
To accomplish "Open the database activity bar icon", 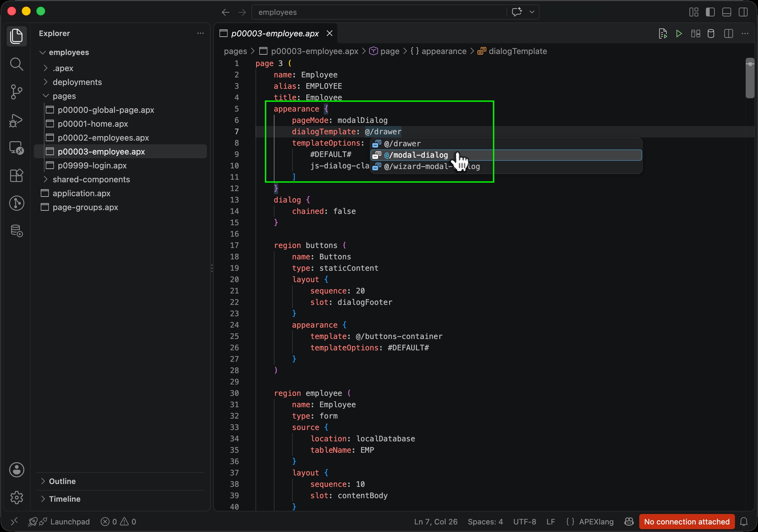I will pos(16,231).
